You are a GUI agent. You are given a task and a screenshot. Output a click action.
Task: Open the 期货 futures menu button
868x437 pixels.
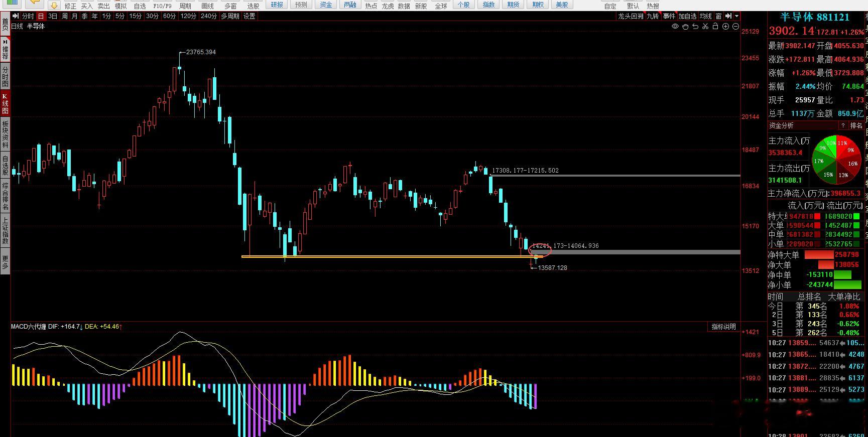click(513, 5)
